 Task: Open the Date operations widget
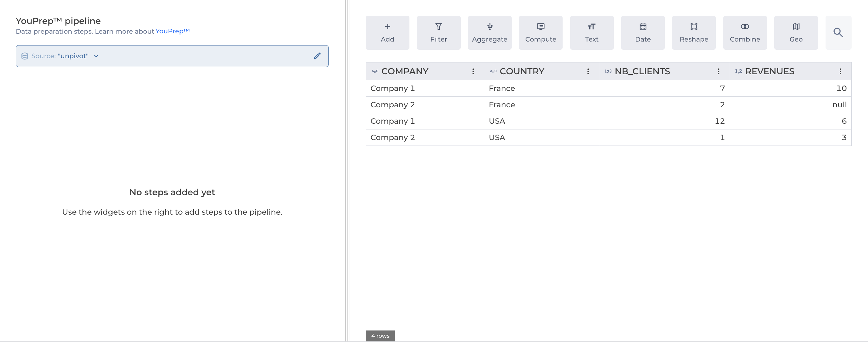pos(643,33)
